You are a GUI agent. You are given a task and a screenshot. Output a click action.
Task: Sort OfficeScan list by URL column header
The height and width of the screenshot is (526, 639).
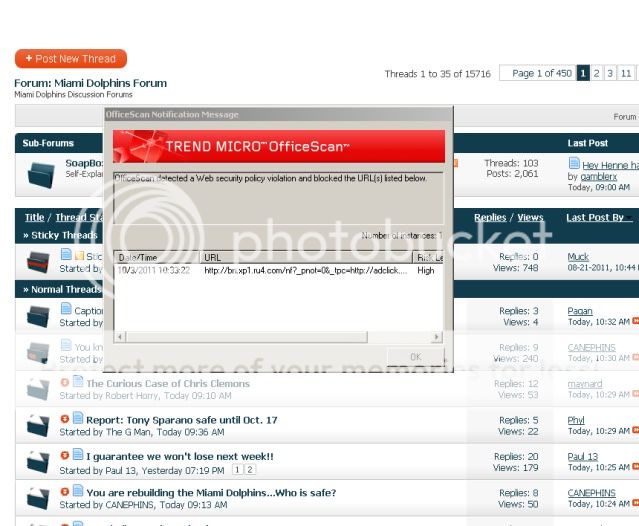pos(306,257)
